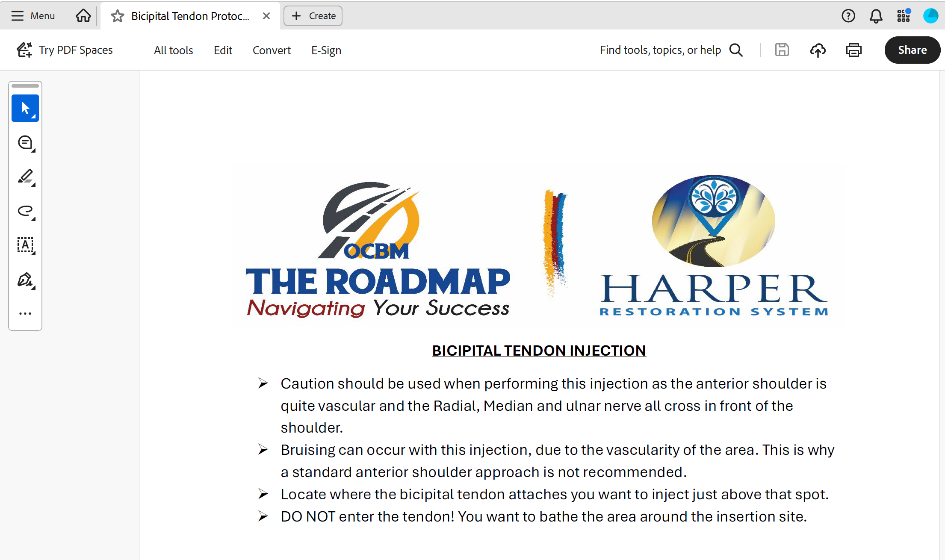Image resolution: width=945 pixels, height=560 pixels.
Task: Choose the Draw freehand tool
Action: (x=25, y=211)
